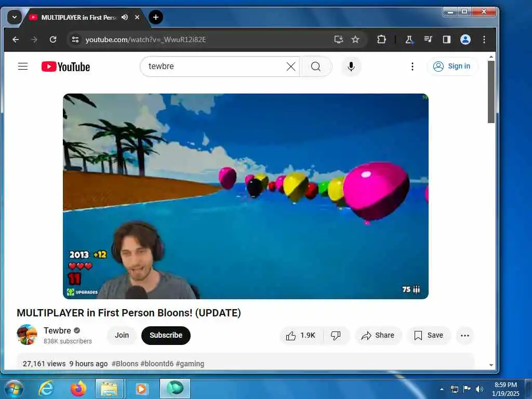Viewport: 532px width, 399px height.
Task: Dislike the video with thumbs down
Action: 336,336
